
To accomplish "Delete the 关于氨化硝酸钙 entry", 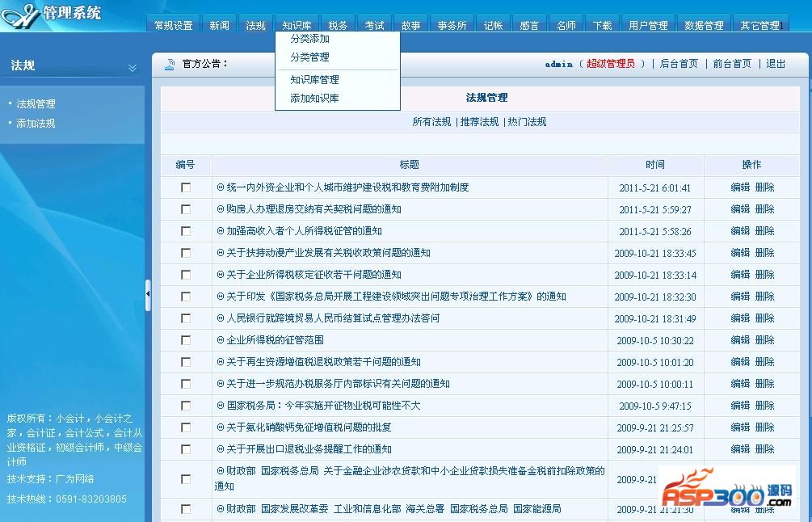I will point(765,427).
